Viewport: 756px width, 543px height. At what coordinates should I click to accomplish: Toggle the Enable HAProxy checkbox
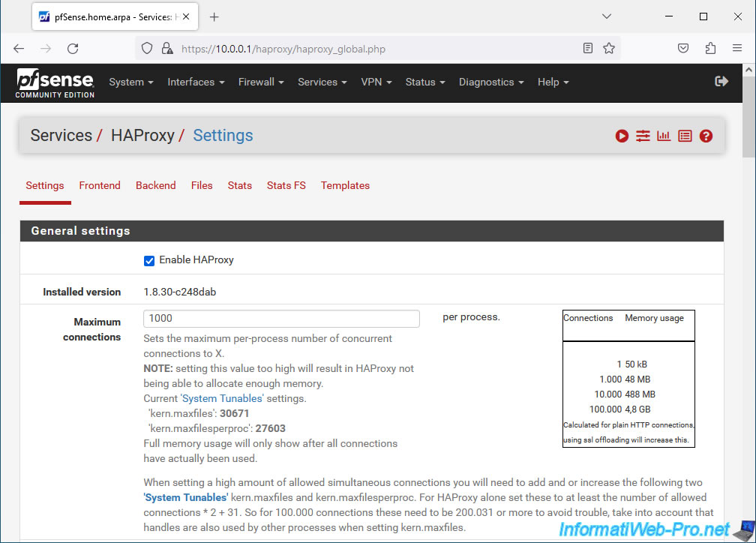(149, 261)
